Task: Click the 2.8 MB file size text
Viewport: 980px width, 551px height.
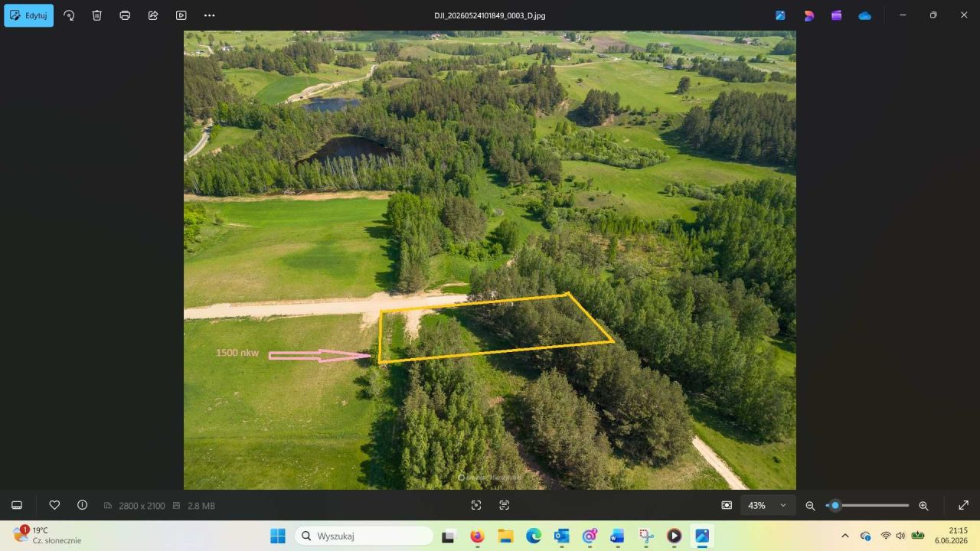Action: pos(201,506)
